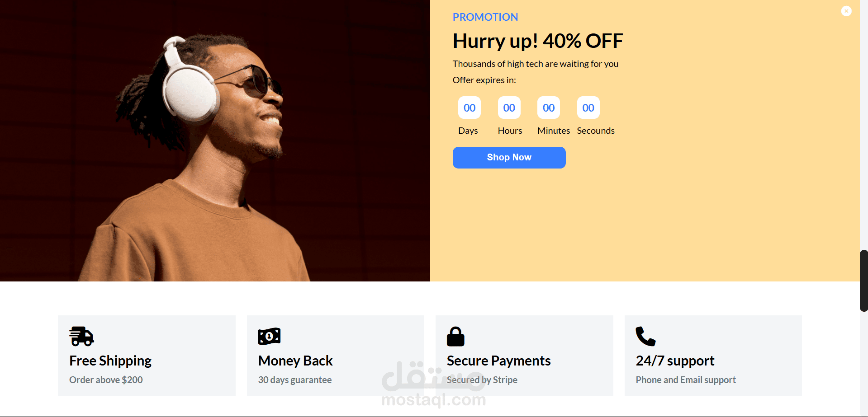
Task: Click the Free Shipping title
Action: (x=110, y=361)
